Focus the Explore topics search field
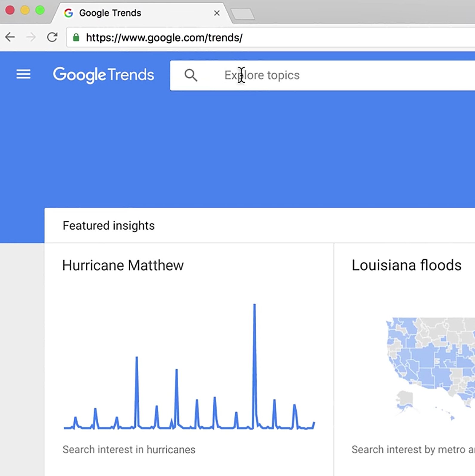This screenshot has width=475, height=476. pos(323,75)
